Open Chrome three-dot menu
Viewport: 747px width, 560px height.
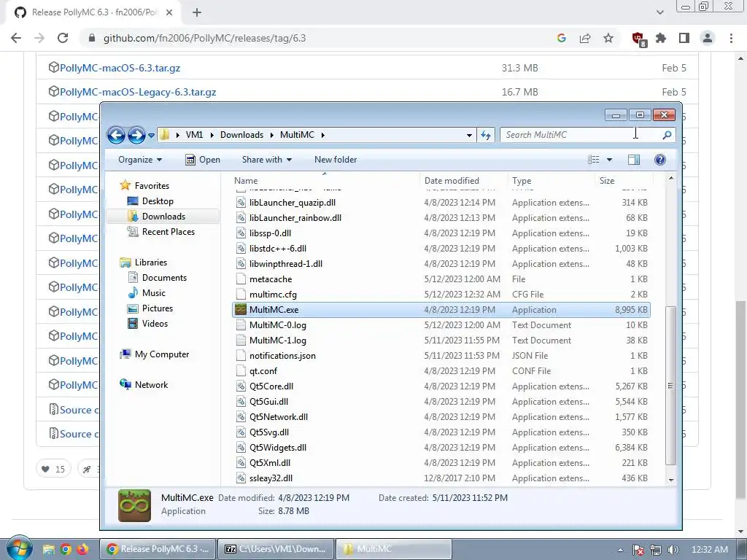coord(731,38)
